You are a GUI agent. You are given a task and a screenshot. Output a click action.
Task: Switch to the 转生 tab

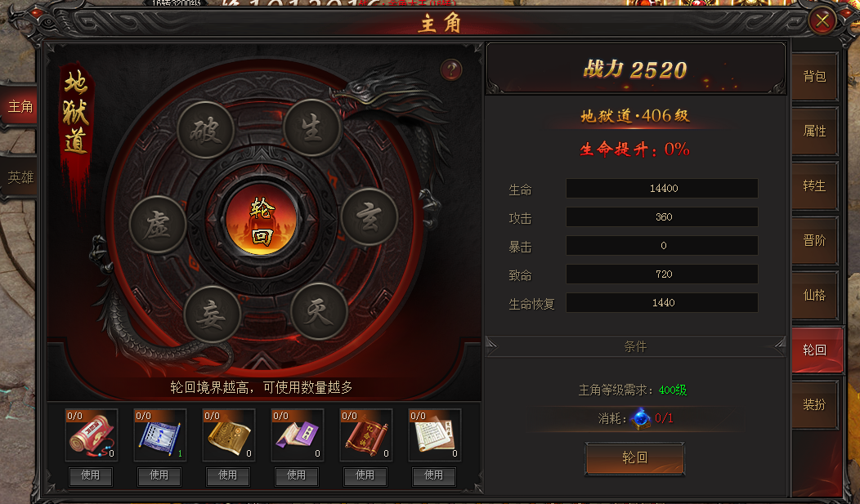814,185
